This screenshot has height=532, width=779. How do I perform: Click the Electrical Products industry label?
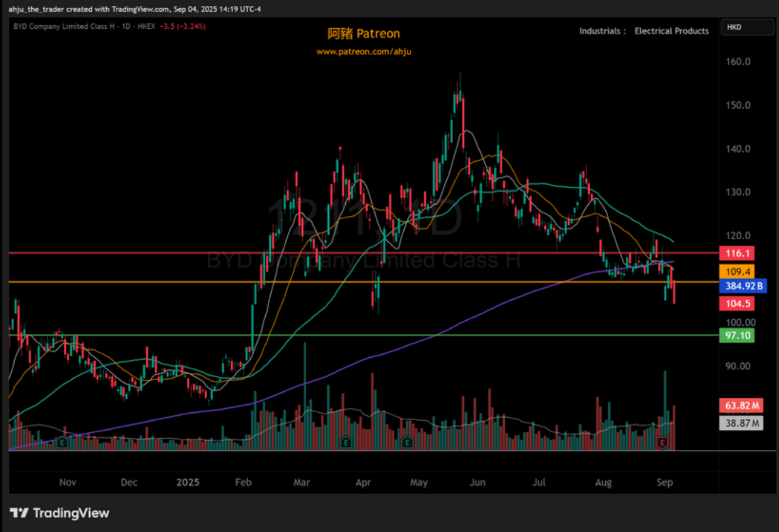(x=671, y=31)
